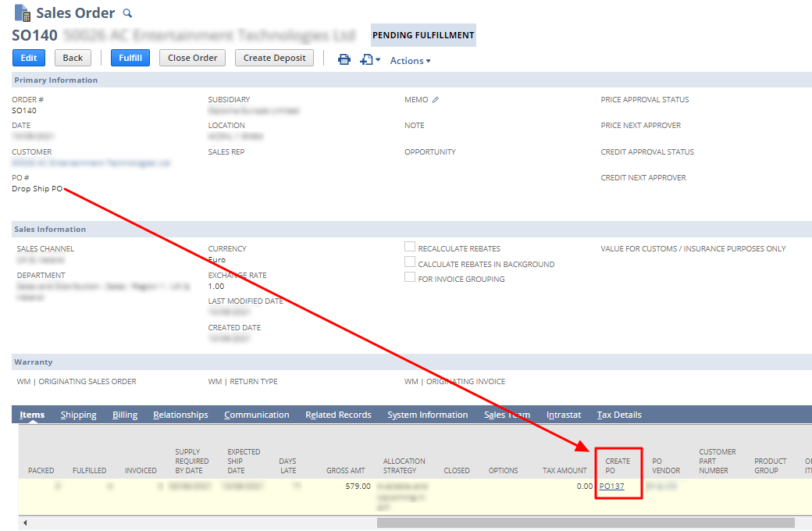Go to the System Information tab
The image size is (812, 531).
click(427, 415)
